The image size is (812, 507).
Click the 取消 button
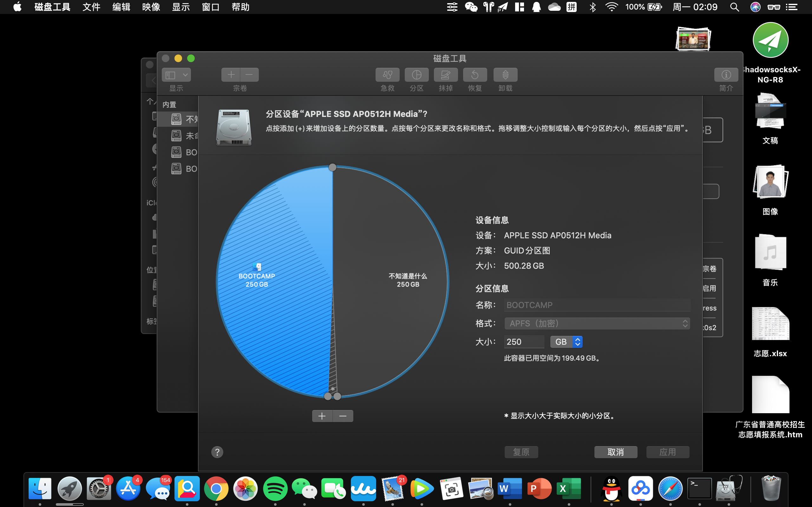615,452
